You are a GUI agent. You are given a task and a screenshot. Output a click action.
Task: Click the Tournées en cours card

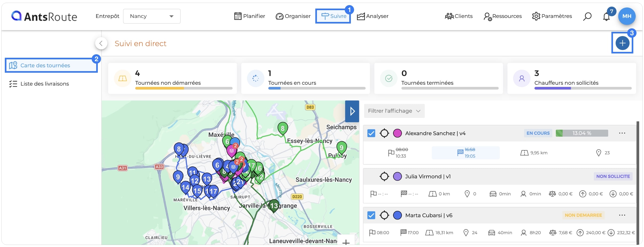(x=305, y=78)
